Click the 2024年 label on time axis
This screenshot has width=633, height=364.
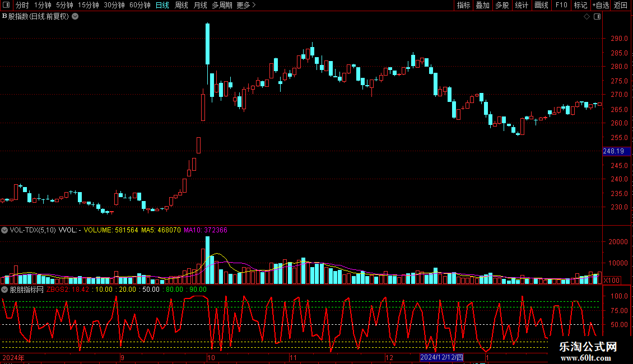[13, 358]
